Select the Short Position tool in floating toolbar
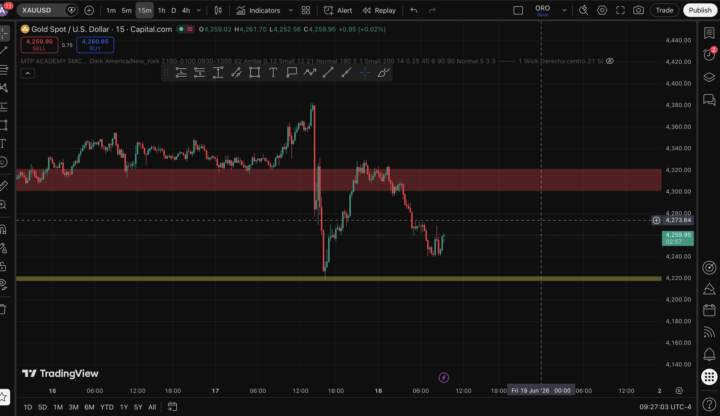The image size is (720, 416). point(199,73)
